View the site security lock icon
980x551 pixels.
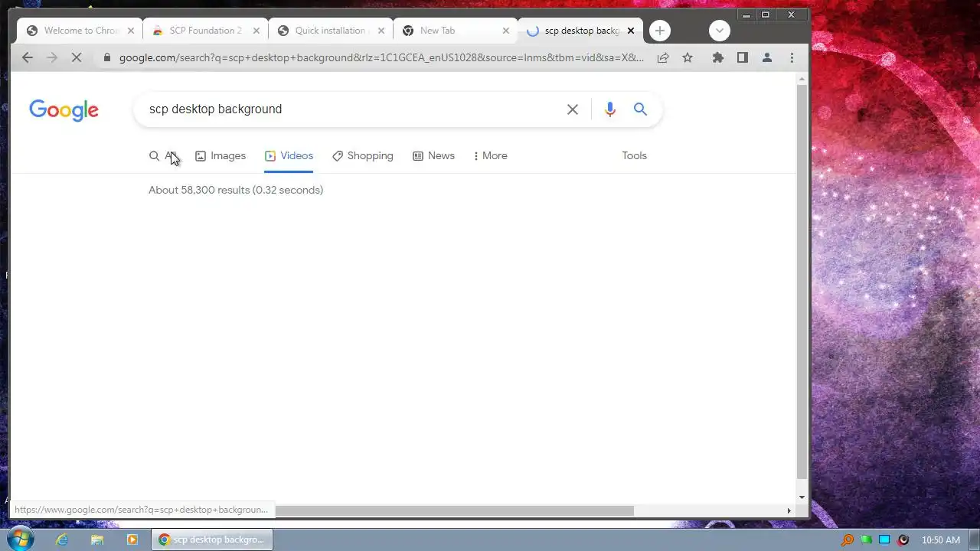[106, 57]
